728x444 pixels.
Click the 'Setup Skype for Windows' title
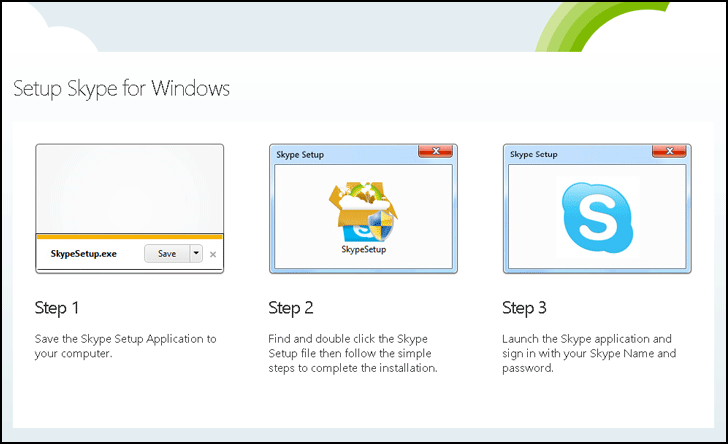click(121, 89)
